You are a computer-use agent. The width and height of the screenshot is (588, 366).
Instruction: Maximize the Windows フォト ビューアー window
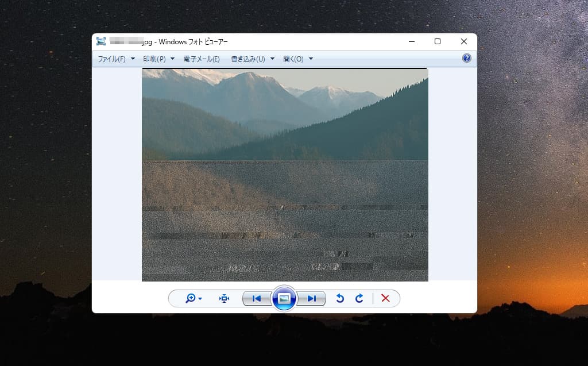tap(438, 41)
